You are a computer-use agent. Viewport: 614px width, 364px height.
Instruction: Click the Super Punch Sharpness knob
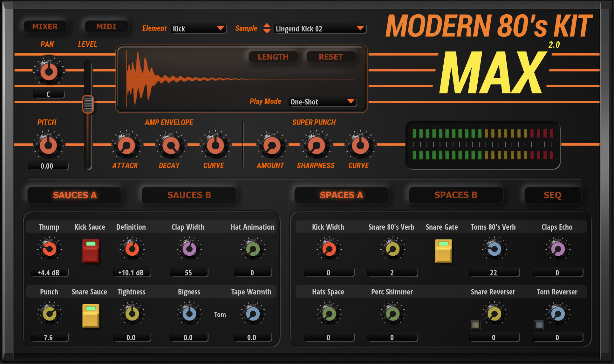pos(317,145)
